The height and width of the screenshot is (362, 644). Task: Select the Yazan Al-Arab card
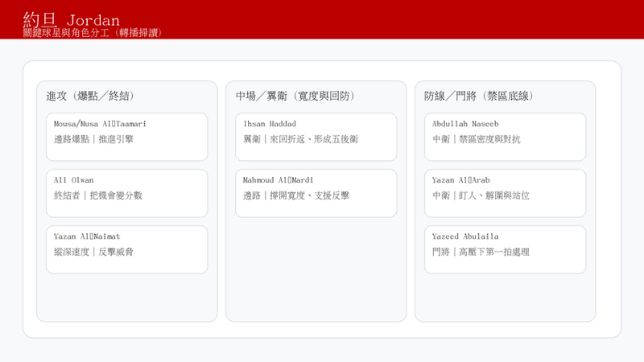(x=506, y=193)
